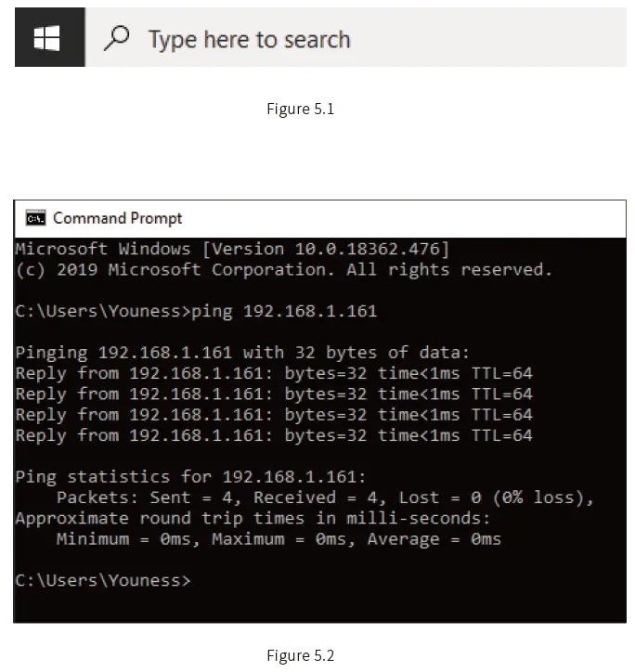Click the 'Command Prompt' window title text
The height and width of the screenshot is (672, 635).
tap(117, 219)
